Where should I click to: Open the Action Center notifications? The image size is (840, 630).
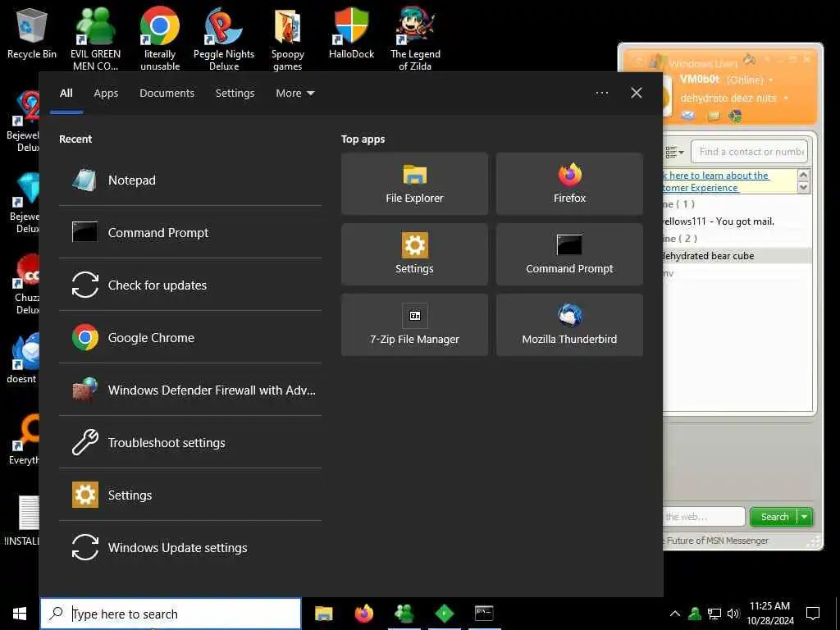click(x=813, y=614)
